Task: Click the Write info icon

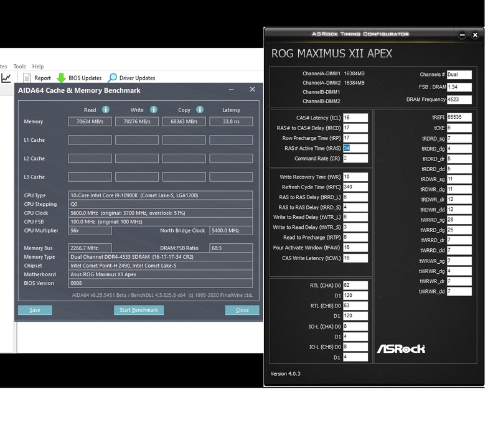Action: tap(154, 110)
